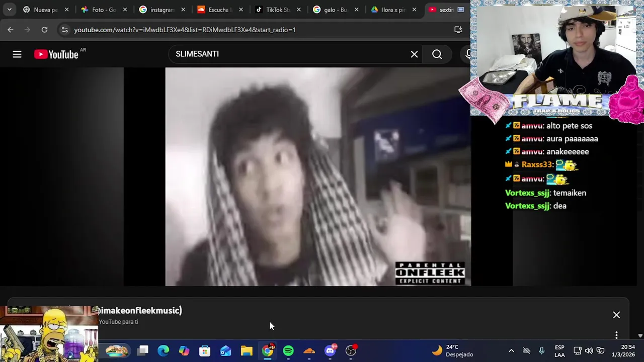Open site information icon in address bar
The image size is (644, 362).
click(64, 30)
